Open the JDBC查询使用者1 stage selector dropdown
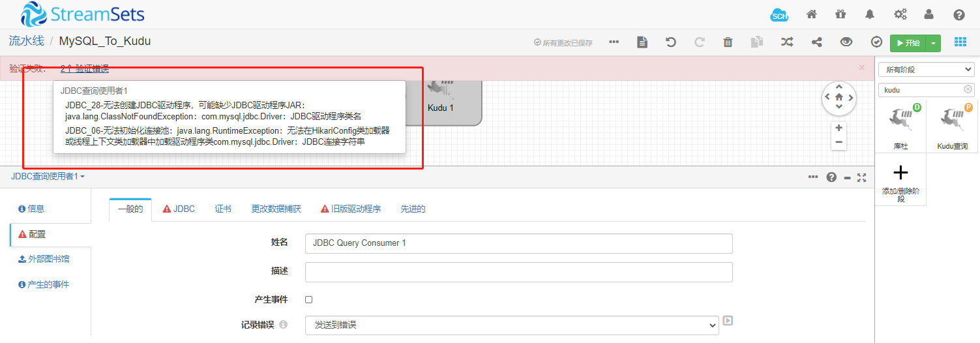Viewport: 980px width, 343px height. pos(48,177)
